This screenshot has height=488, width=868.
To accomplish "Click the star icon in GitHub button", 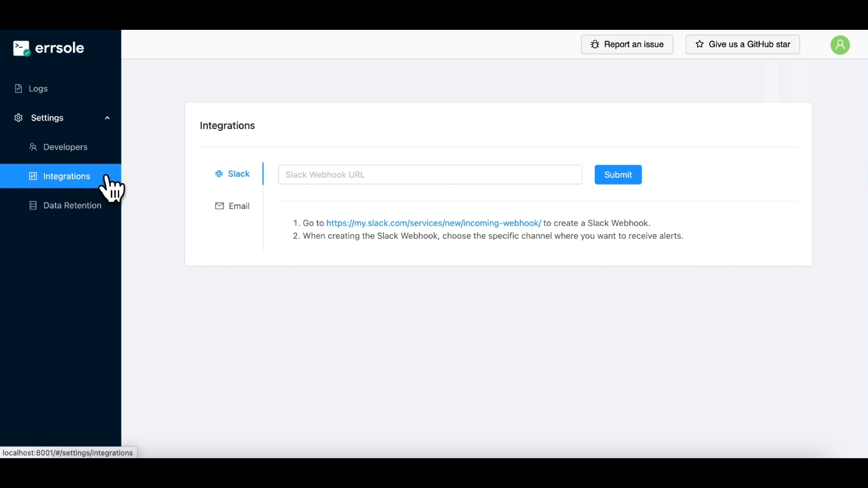I will [x=700, y=44].
